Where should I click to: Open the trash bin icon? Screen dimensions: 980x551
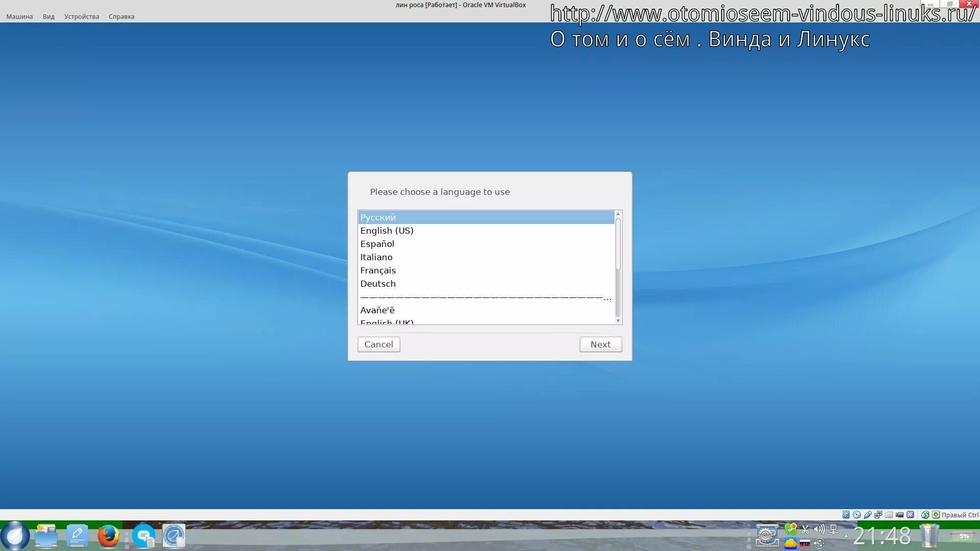pyautogui.click(x=929, y=536)
